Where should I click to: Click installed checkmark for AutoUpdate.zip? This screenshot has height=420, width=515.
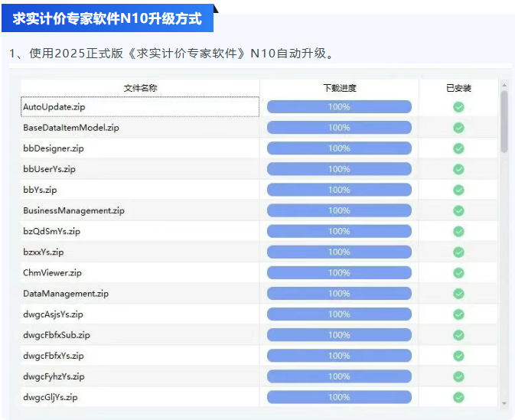[458, 107]
